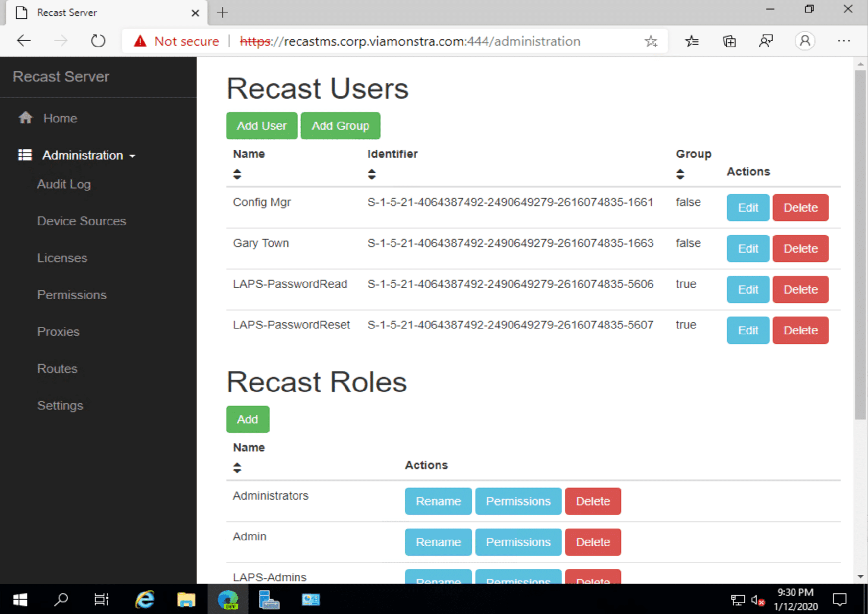Launch Internet Explorer from taskbar
The width and height of the screenshot is (868, 614).
(x=145, y=599)
